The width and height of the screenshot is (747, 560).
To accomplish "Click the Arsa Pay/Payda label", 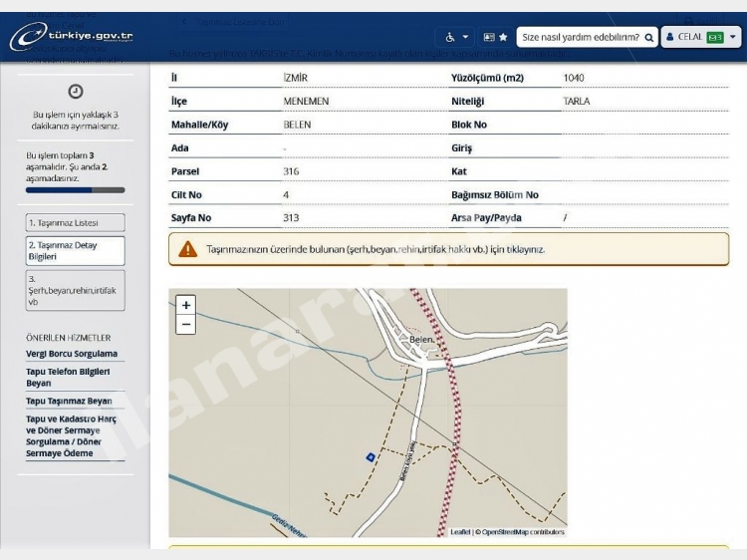I will (486, 218).
